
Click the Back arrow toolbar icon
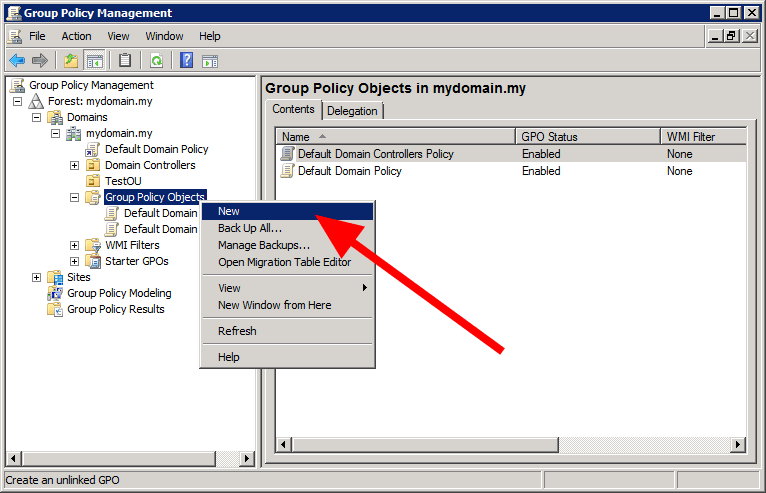[x=17, y=60]
